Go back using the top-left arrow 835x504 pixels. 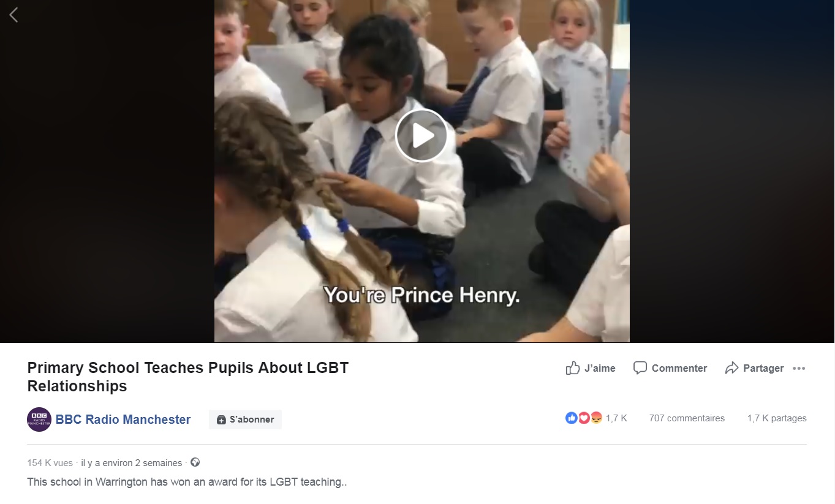click(13, 15)
